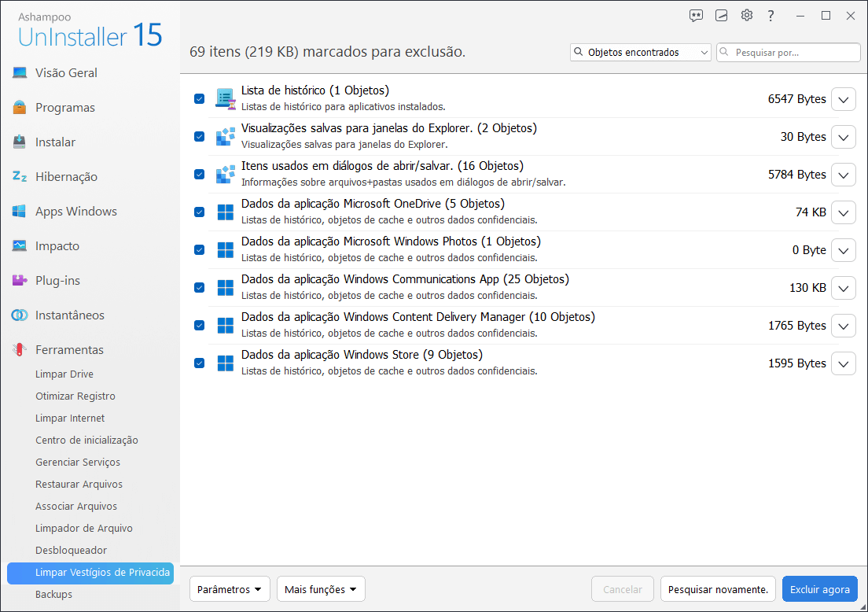Click the Instalar download icon
The height and width of the screenshot is (612, 868).
point(20,142)
